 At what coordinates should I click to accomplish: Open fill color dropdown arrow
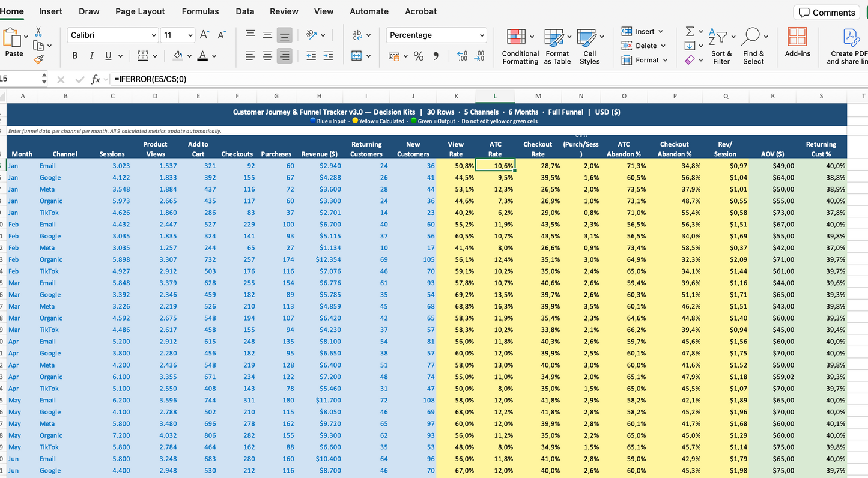(x=189, y=56)
